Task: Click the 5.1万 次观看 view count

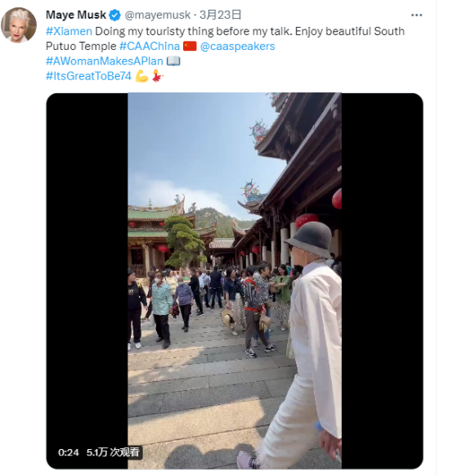Action: (x=113, y=452)
